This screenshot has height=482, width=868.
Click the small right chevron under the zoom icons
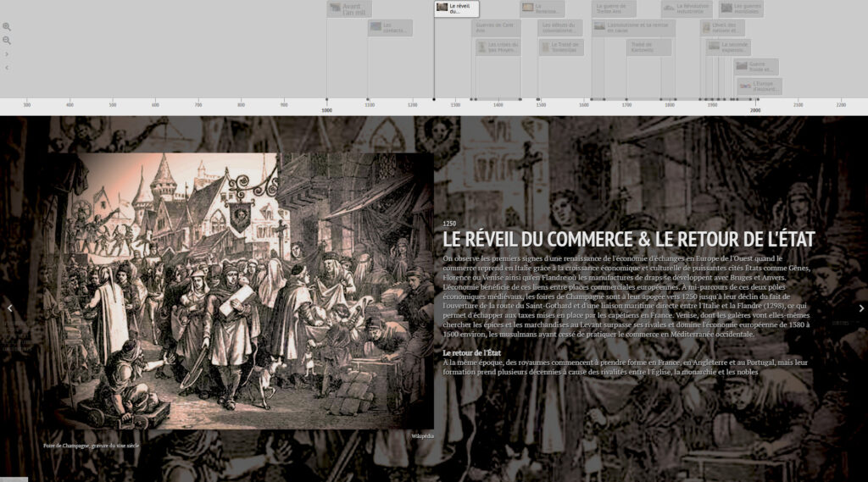tap(7, 54)
